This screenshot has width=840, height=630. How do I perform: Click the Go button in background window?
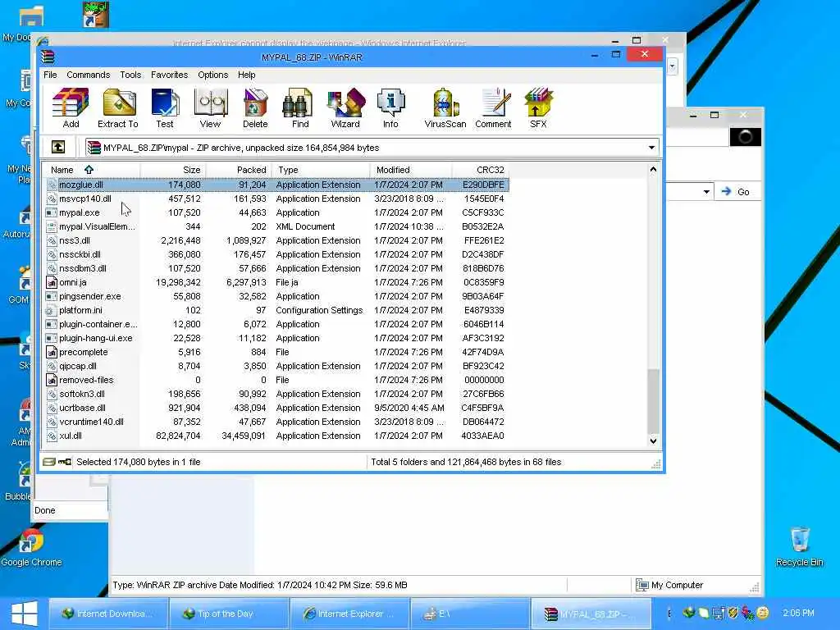tap(736, 192)
